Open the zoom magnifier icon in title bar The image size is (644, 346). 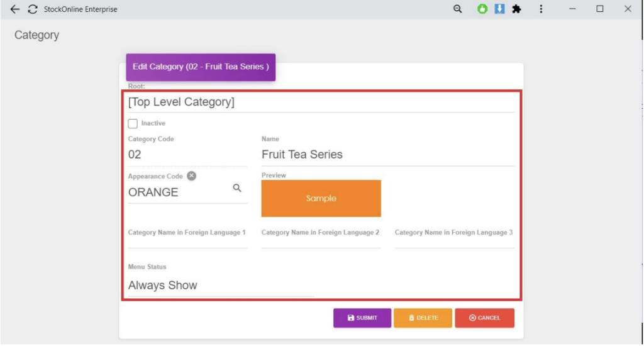[458, 9]
